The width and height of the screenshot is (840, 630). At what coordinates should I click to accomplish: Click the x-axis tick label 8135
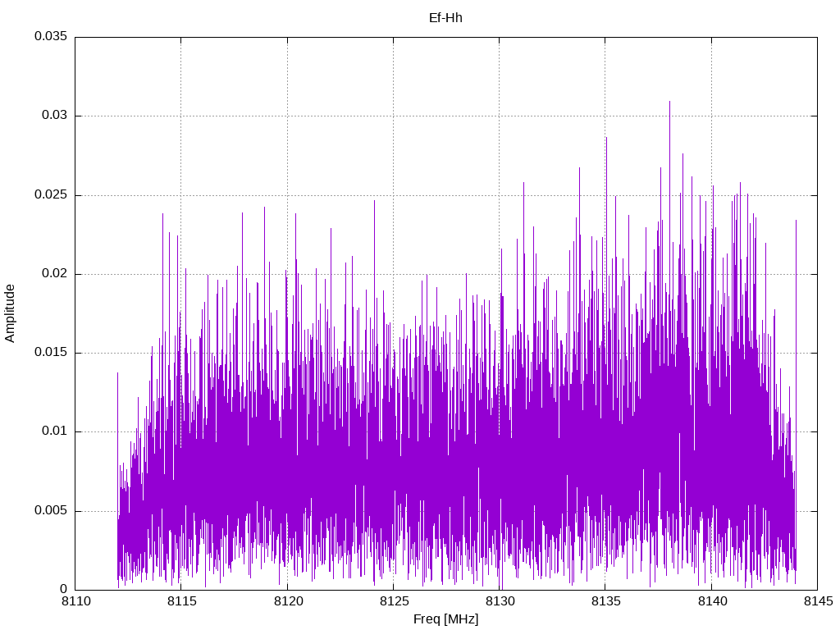point(606,601)
